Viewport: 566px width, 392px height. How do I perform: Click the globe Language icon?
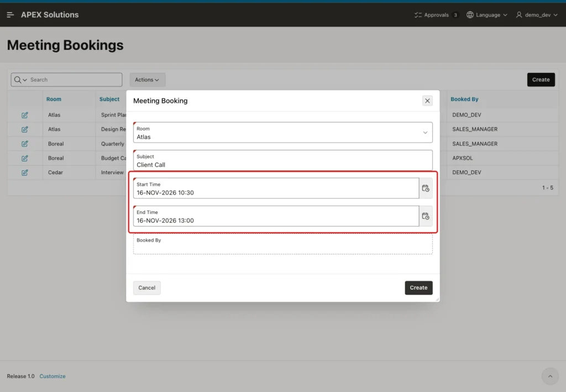pyautogui.click(x=470, y=15)
